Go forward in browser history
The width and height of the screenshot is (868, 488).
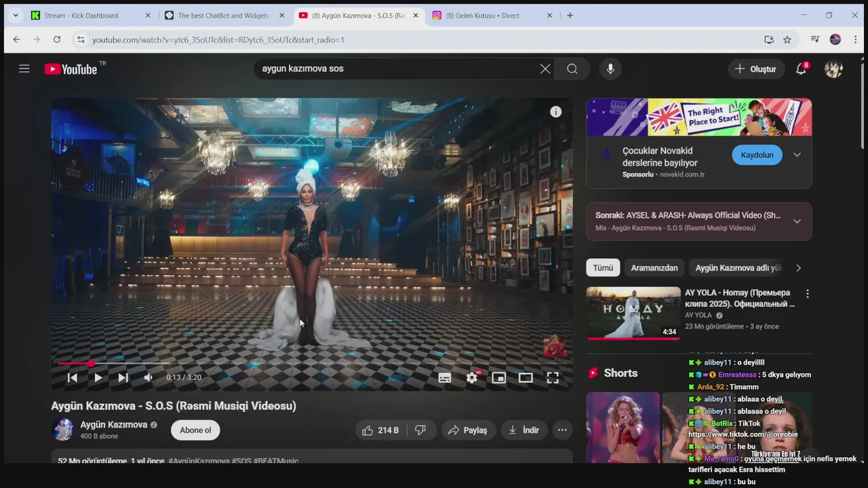click(37, 39)
